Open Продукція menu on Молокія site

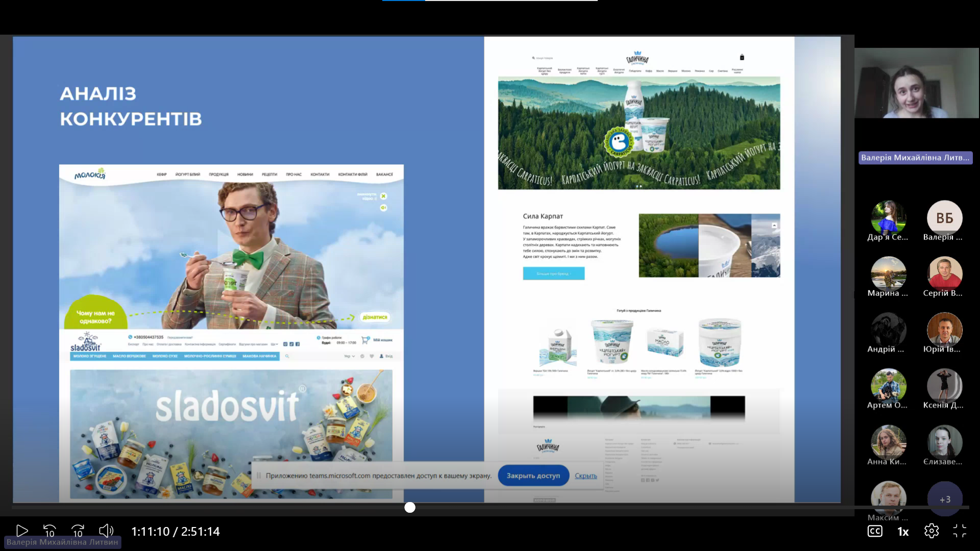point(218,174)
